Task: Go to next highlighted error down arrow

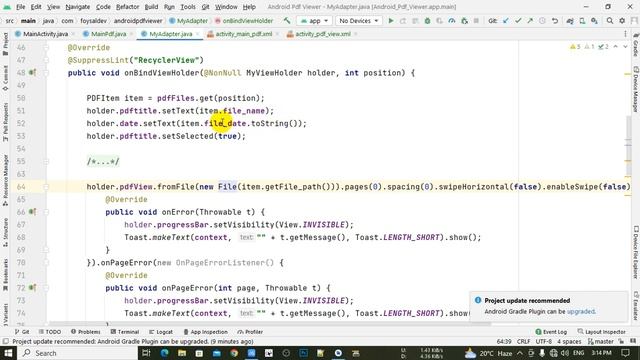Action: pos(625,47)
